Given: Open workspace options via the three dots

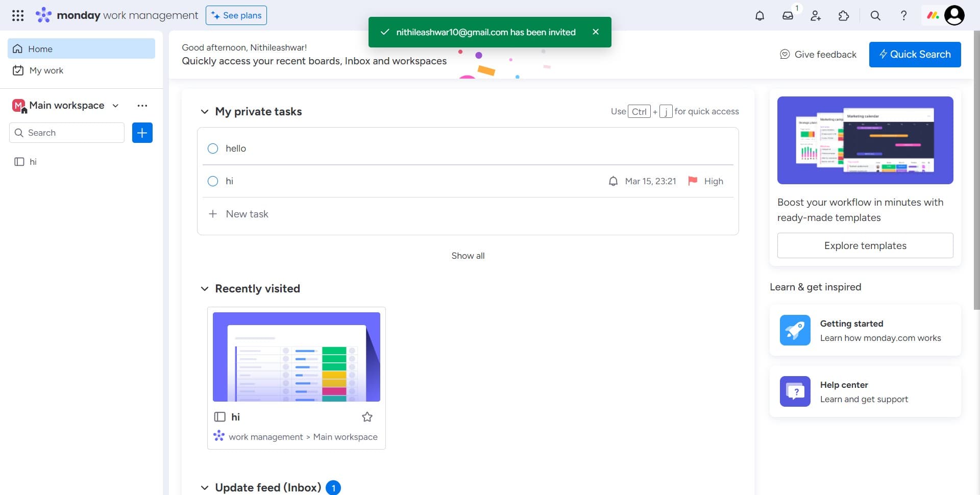Looking at the screenshot, I should [x=142, y=106].
